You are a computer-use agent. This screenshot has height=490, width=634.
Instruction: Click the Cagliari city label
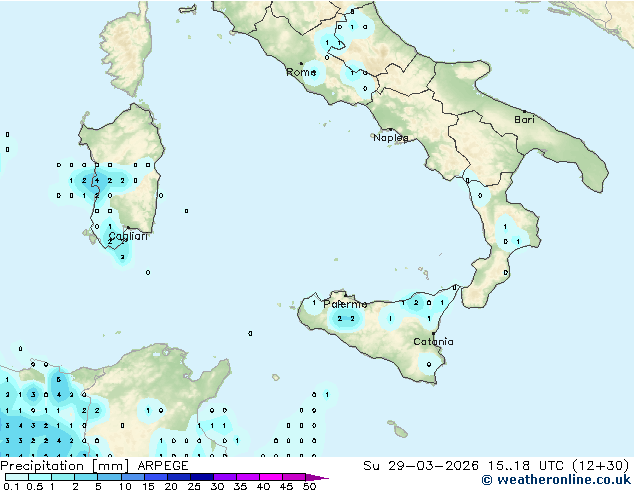pyautogui.click(x=128, y=236)
